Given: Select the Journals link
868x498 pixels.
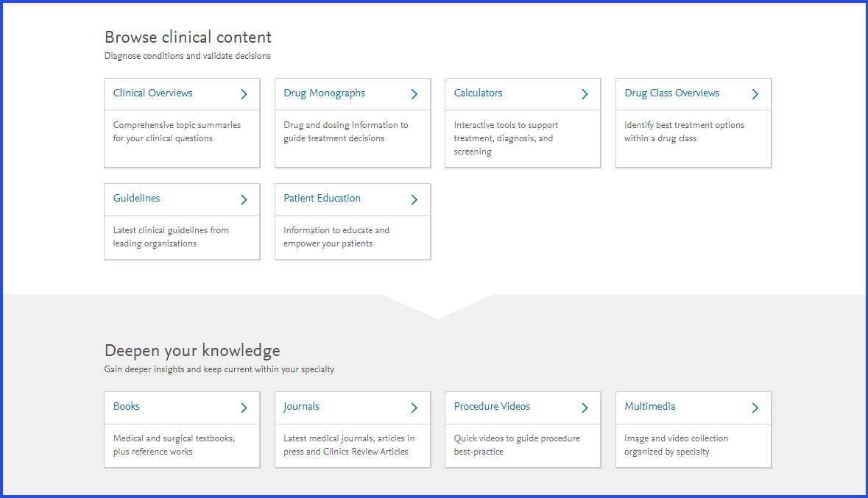Looking at the screenshot, I should [x=301, y=407].
